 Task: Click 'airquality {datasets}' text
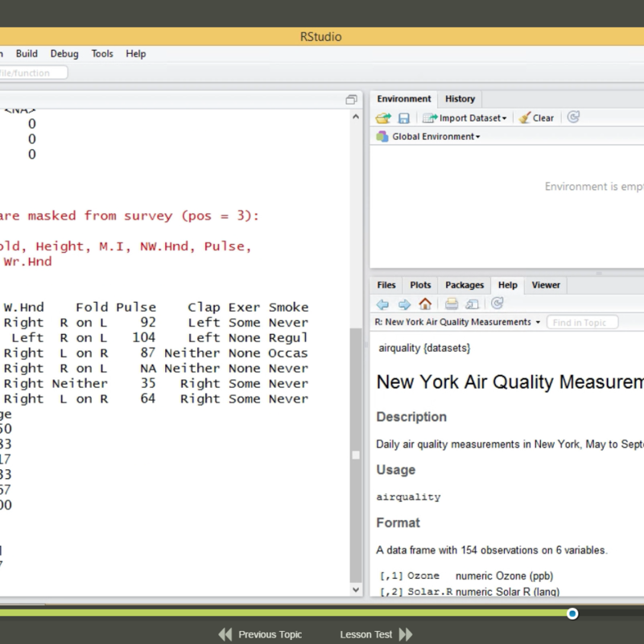click(x=424, y=349)
